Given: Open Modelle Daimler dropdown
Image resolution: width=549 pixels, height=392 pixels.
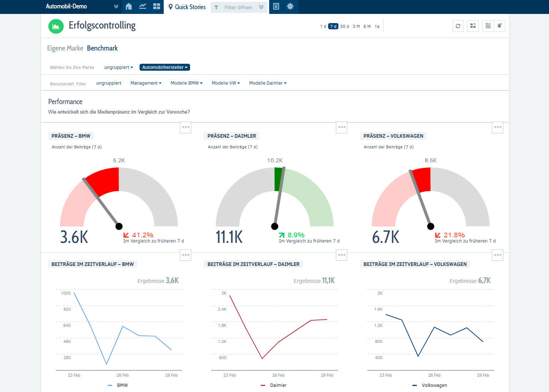Looking at the screenshot, I should pyautogui.click(x=268, y=83).
